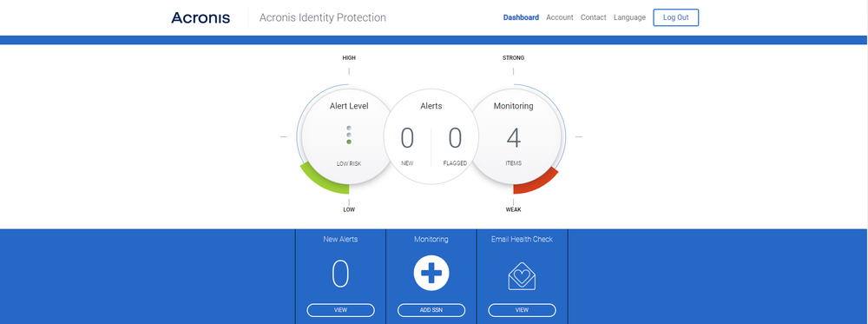Click the NEW label in Alerts circle

click(x=407, y=164)
